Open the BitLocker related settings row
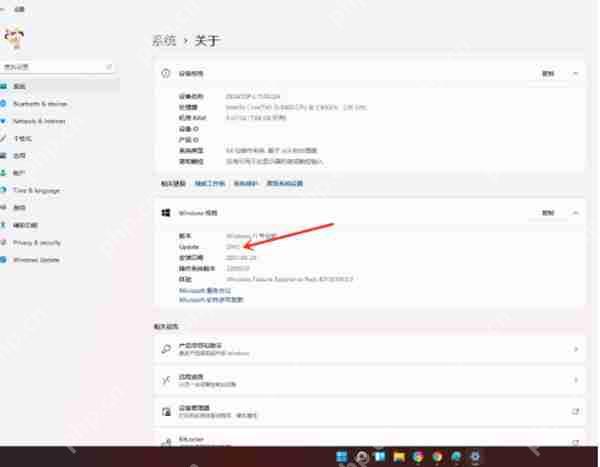 click(x=369, y=439)
